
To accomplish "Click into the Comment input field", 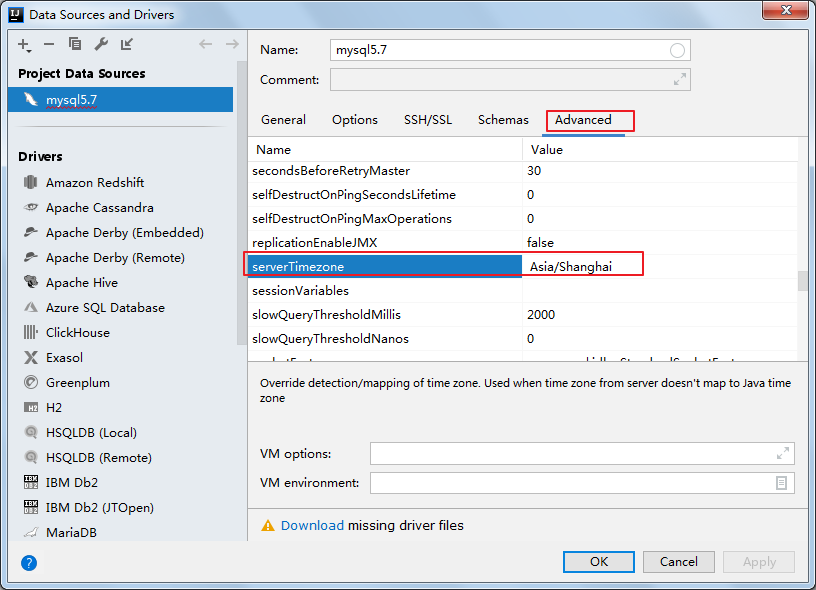I will pyautogui.click(x=510, y=80).
